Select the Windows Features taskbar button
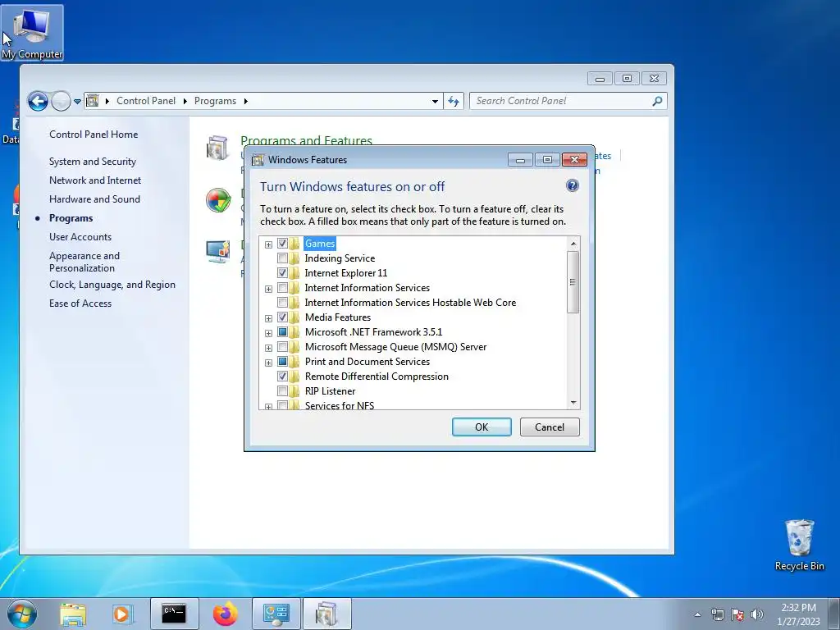The image size is (840, 630). (x=326, y=614)
